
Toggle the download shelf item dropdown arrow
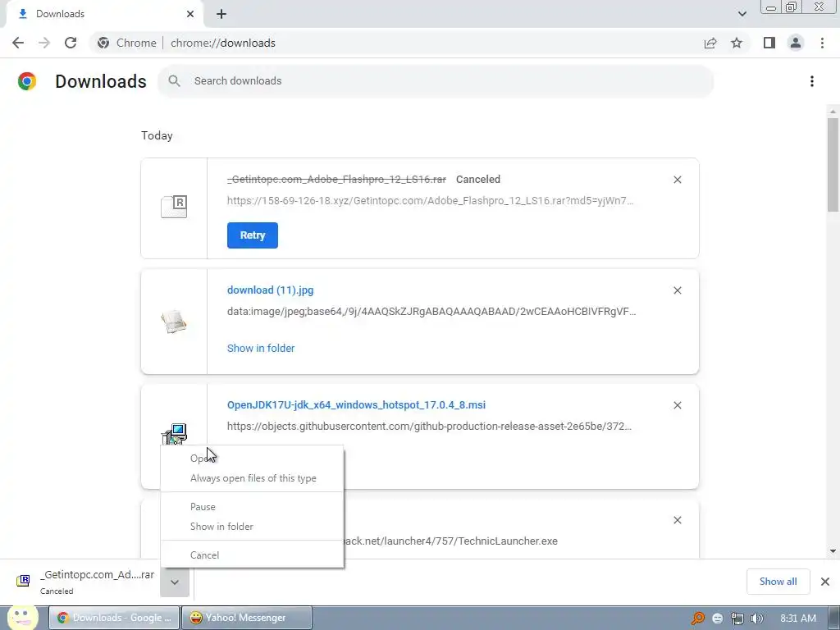click(x=175, y=582)
